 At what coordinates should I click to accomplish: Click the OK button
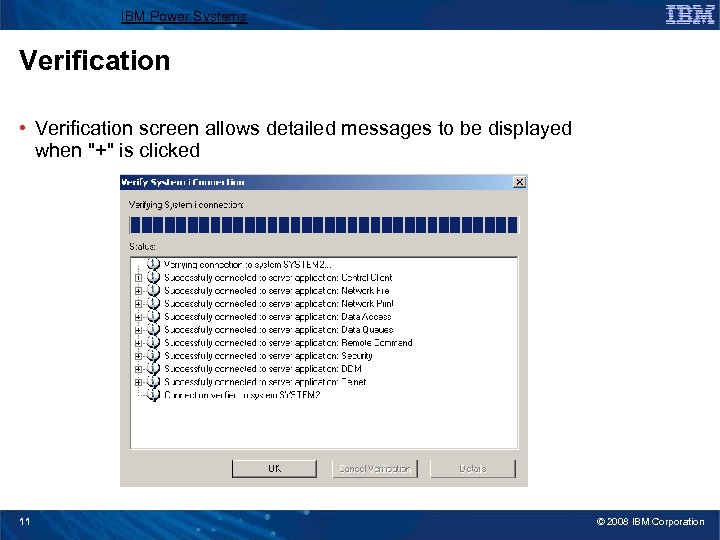pyautogui.click(x=274, y=469)
